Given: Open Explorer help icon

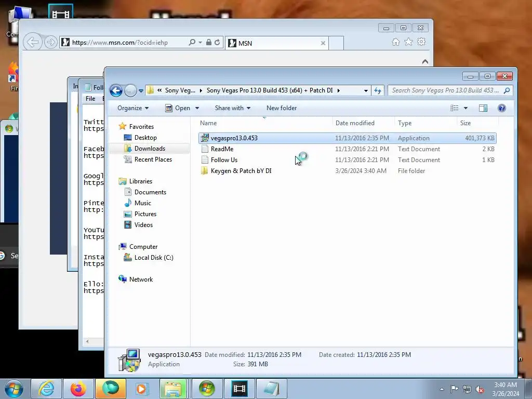Looking at the screenshot, I should click(502, 108).
